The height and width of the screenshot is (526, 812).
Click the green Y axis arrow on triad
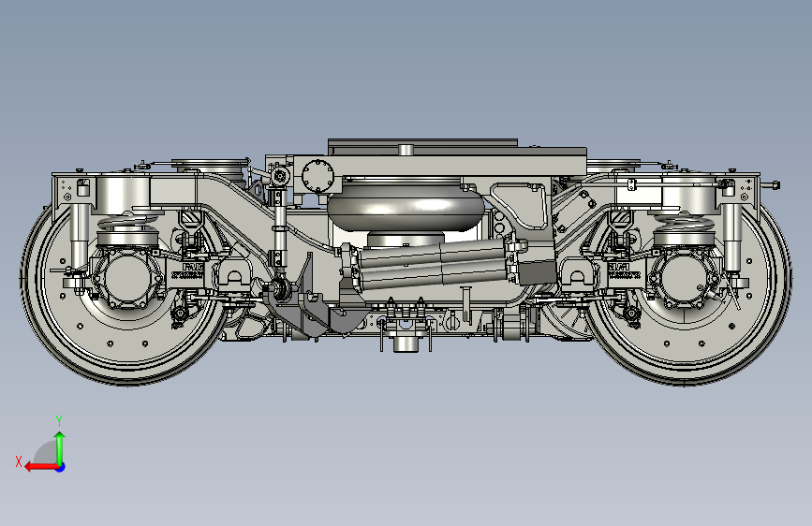(60, 447)
